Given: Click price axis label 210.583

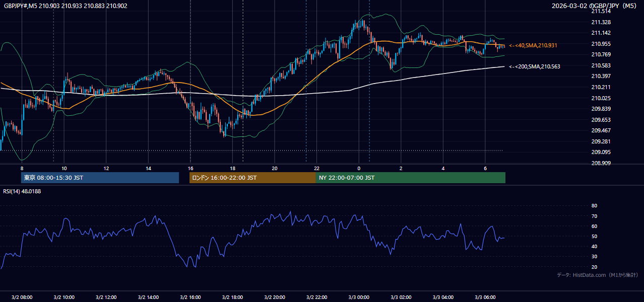Looking at the screenshot, I should tap(601, 65).
